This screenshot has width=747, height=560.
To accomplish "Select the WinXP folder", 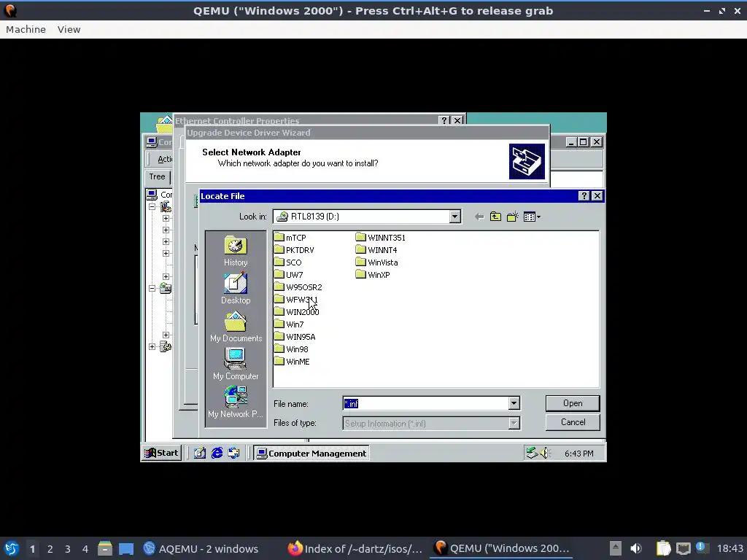I will (373, 274).
